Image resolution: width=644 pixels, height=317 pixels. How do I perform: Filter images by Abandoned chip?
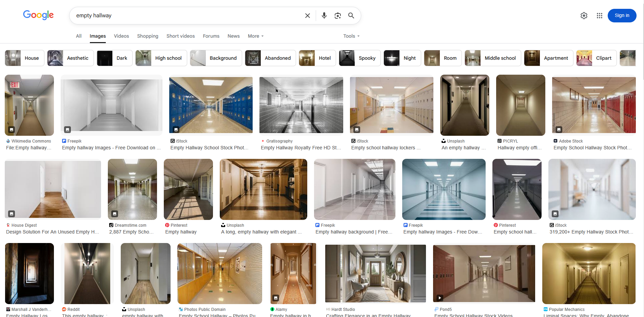pos(270,58)
